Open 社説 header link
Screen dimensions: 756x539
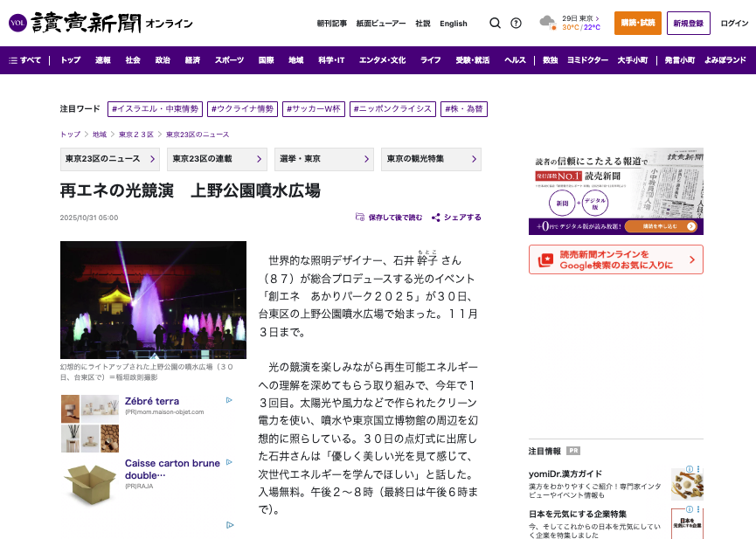423,23
